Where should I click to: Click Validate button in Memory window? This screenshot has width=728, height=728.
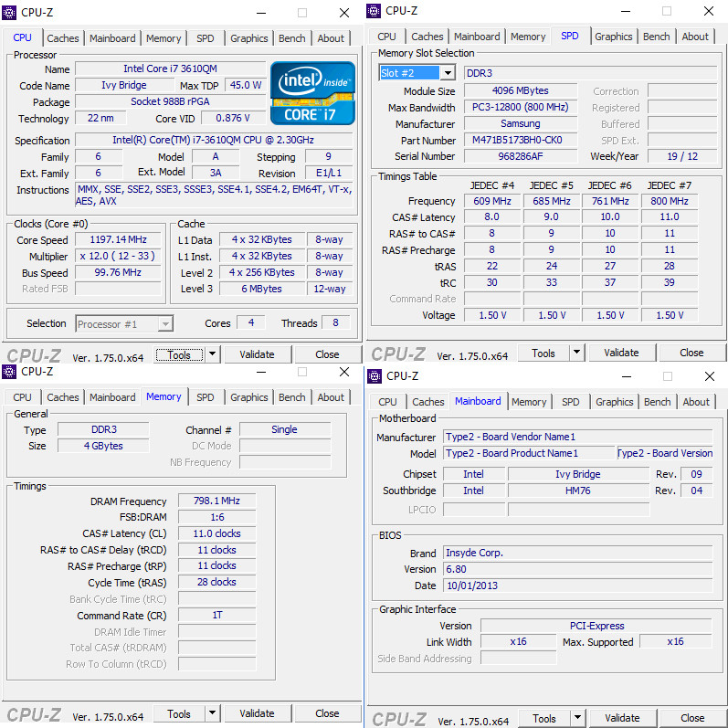[x=258, y=713]
